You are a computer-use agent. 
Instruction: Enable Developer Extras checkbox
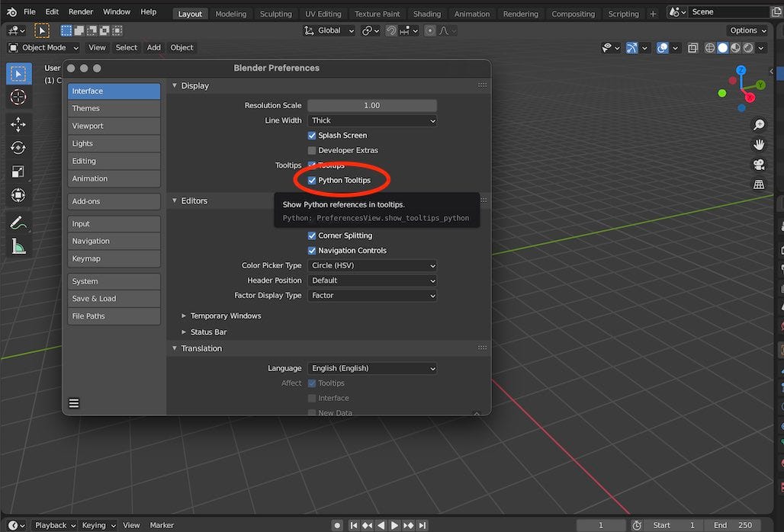[x=312, y=150]
